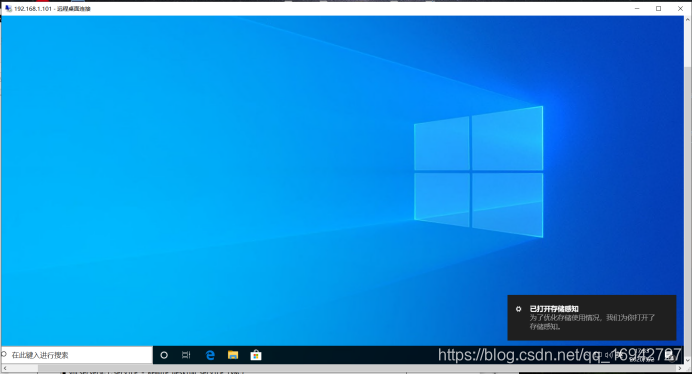Click the remote desktop window title icon
The width and height of the screenshot is (692, 374).
(x=8, y=8)
